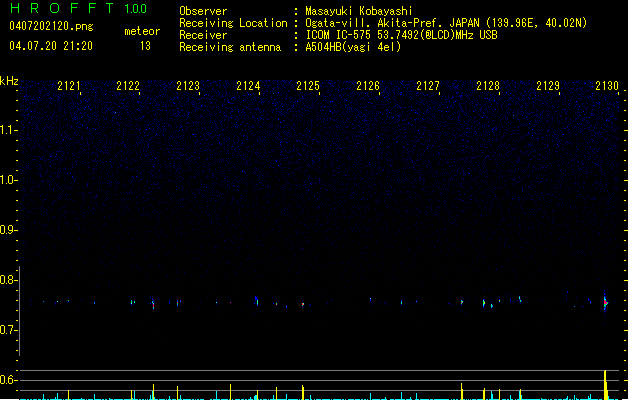Click the meteor count value 13
This screenshot has width=629, height=400.
(x=145, y=46)
